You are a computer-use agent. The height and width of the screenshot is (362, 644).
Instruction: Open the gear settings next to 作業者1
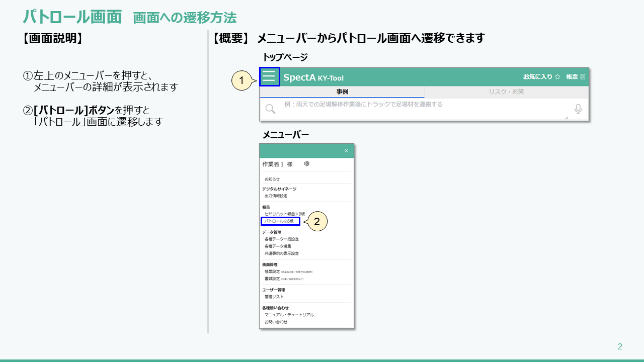click(307, 164)
